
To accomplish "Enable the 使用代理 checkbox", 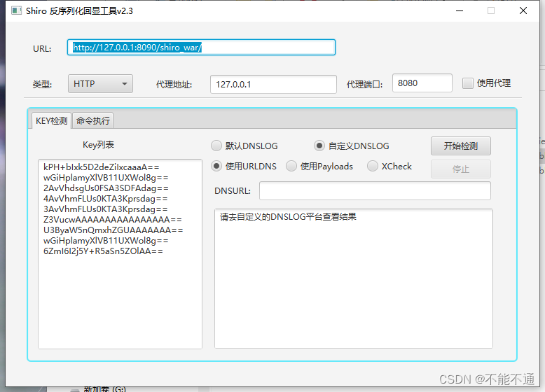I will pos(467,83).
